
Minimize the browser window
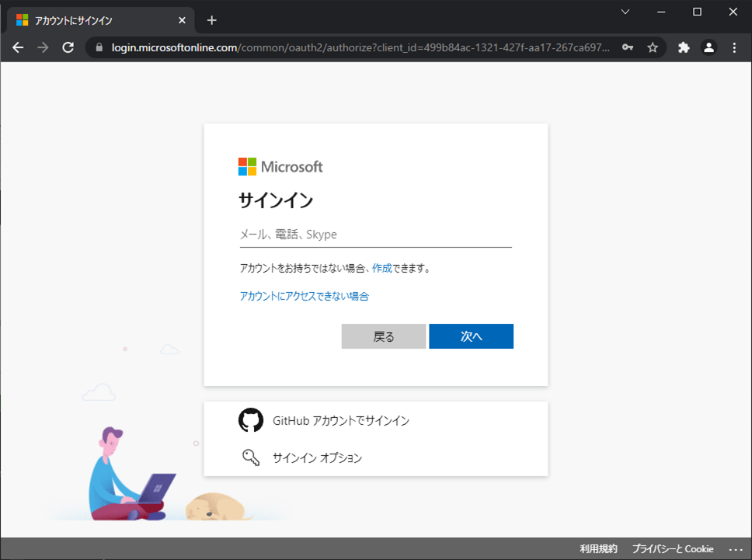coord(661,12)
